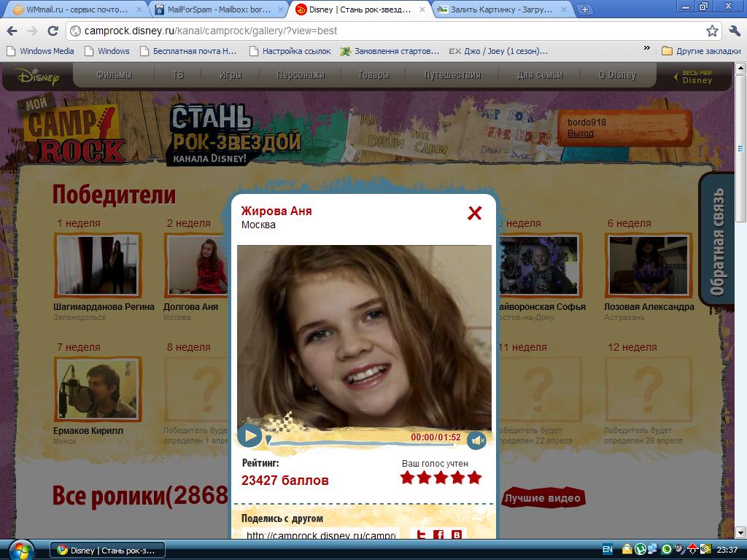747x560 pixels.
Task: Share the video on Facebook
Action: point(438,534)
